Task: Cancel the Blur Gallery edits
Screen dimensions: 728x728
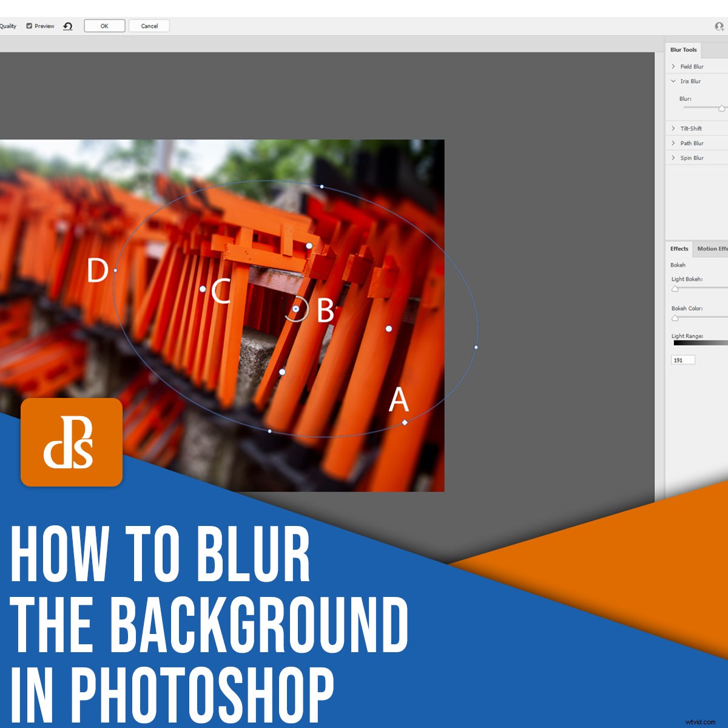Action: (149, 25)
